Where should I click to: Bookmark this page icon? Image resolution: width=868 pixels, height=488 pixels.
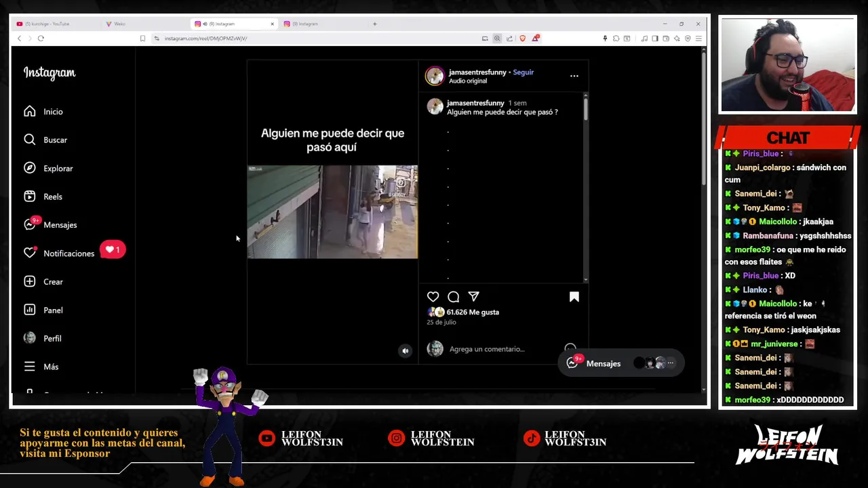coord(142,38)
